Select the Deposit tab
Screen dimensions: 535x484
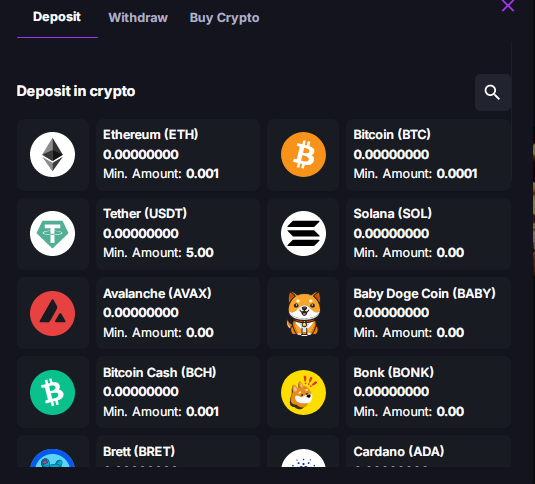click(x=57, y=17)
